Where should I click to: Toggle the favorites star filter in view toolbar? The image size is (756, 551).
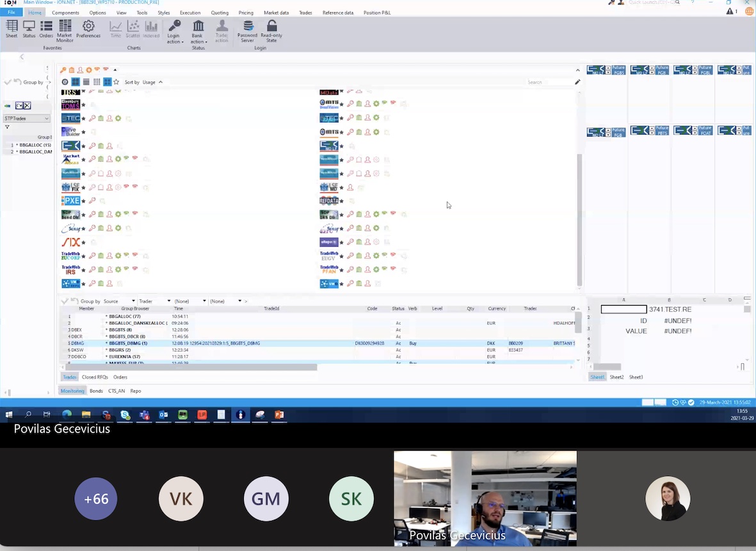116,82
